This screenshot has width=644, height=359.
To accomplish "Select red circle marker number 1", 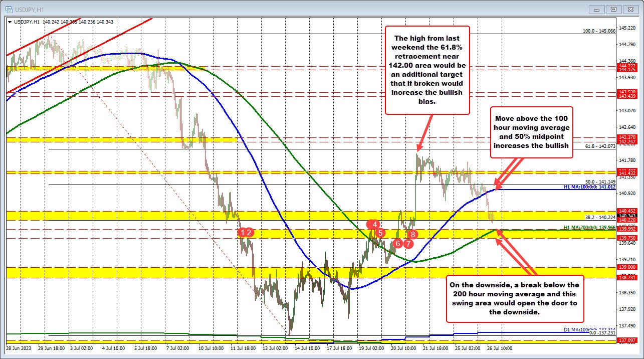I will (x=243, y=232).
